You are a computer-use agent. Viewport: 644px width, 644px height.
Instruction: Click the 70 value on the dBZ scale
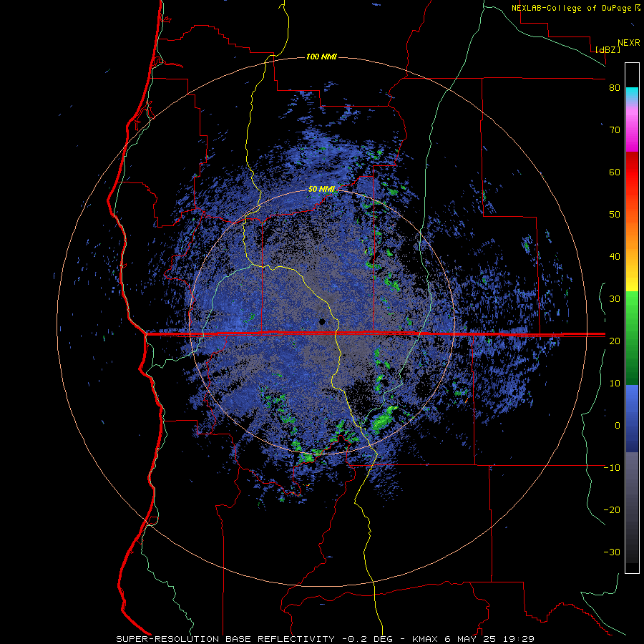[615, 130]
